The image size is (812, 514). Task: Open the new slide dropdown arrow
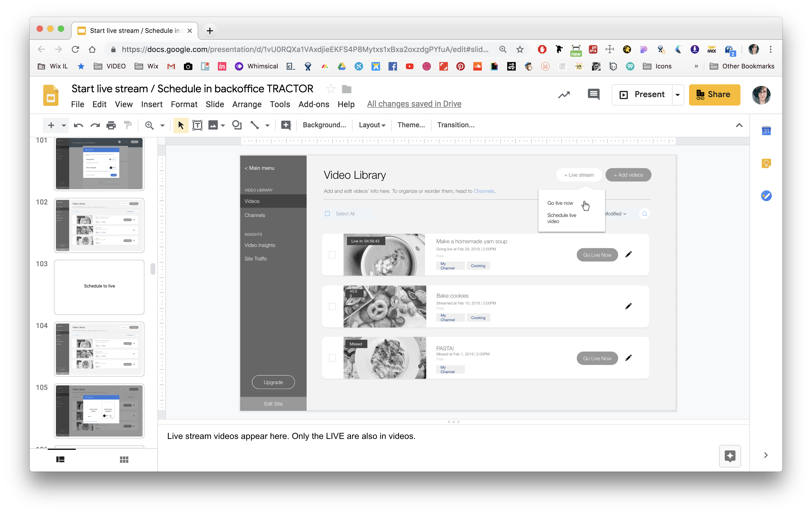click(64, 125)
